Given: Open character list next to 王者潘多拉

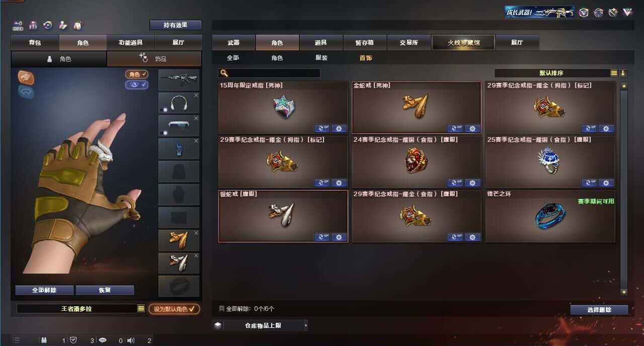Looking at the screenshot, I should point(141,309).
